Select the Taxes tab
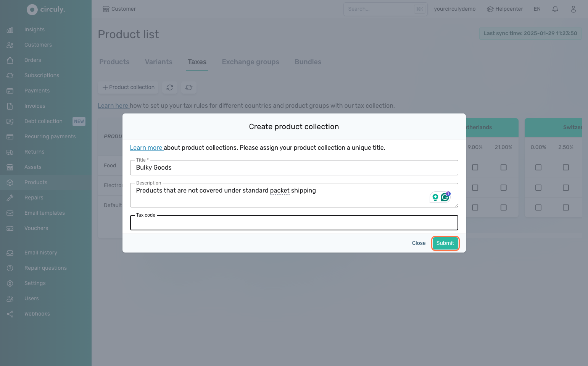Image resolution: width=588 pixels, height=366 pixels. [x=197, y=62]
